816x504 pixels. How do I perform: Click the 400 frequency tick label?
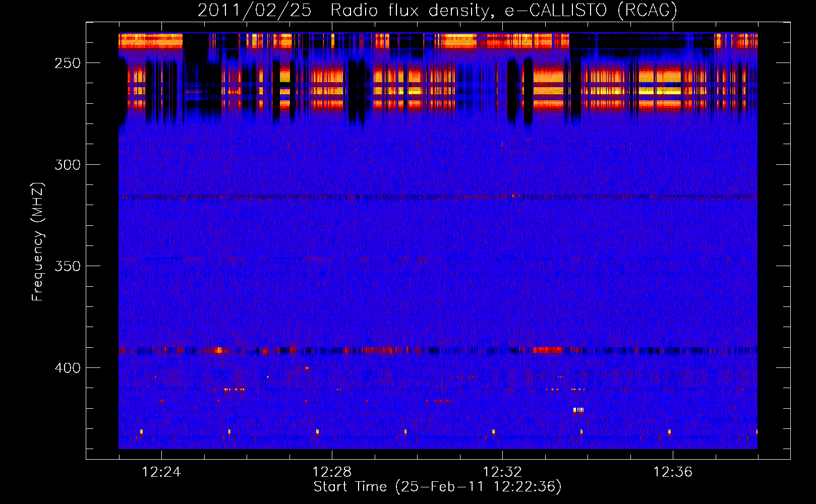pyautogui.click(x=68, y=368)
